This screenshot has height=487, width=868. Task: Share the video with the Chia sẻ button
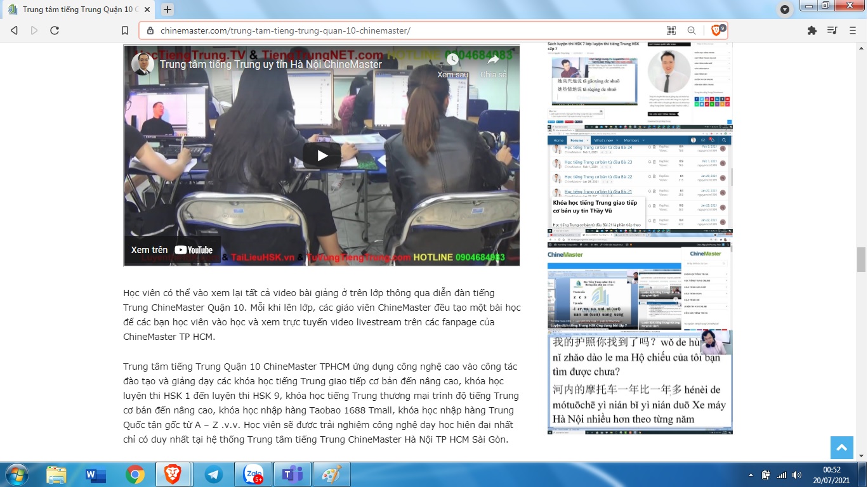click(x=493, y=65)
